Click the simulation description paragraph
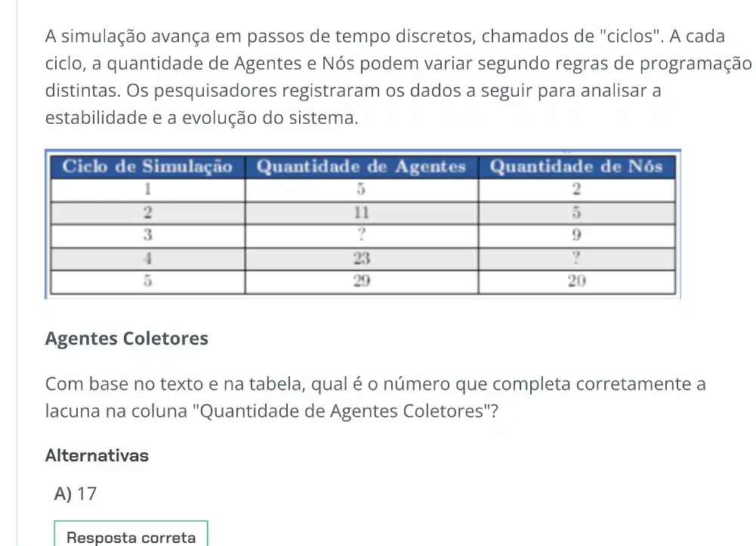The height and width of the screenshot is (546, 756). 398,77
